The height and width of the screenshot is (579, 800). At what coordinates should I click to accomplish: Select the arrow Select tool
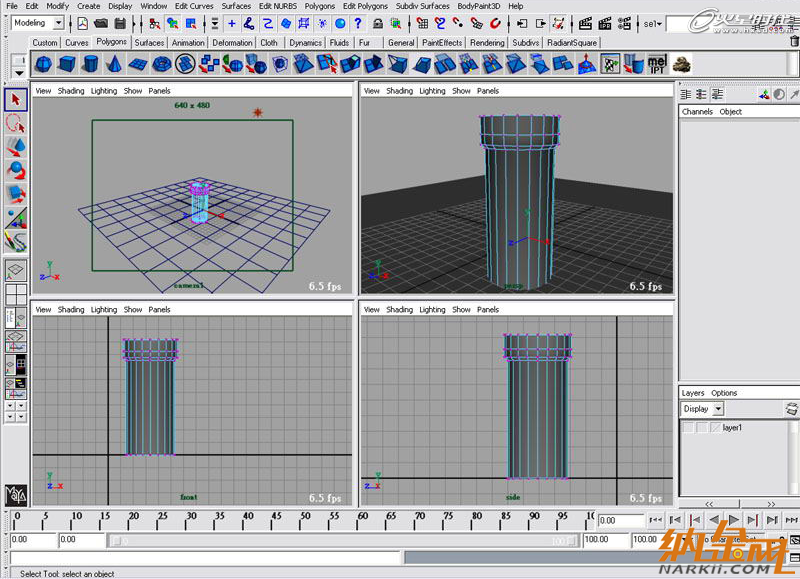click(x=15, y=99)
